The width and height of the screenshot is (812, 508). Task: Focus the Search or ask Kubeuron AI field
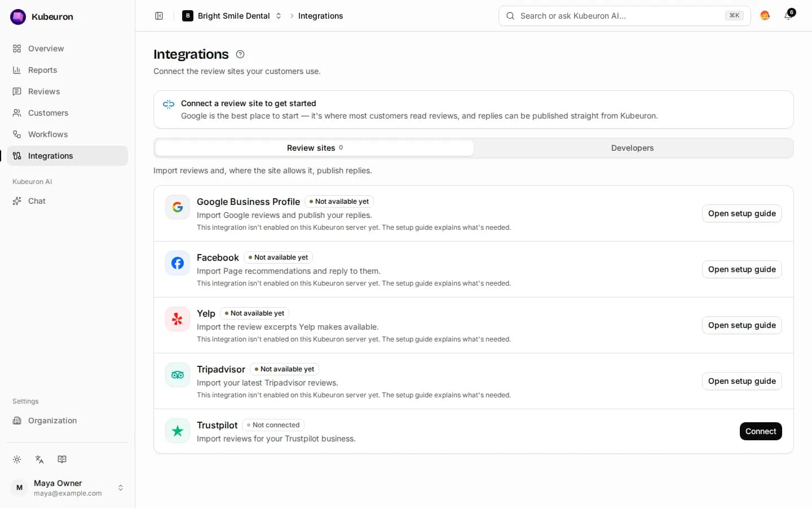[625, 16]
